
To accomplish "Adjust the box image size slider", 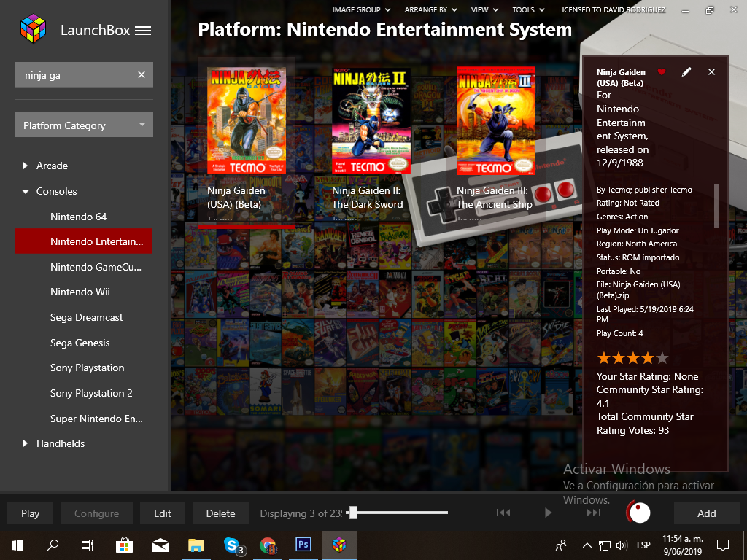I will pyautogui.click(x=353, y=513).
